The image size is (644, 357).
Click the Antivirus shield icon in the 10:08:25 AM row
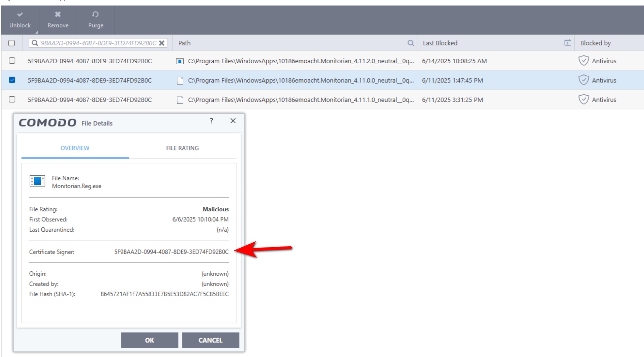584,60
